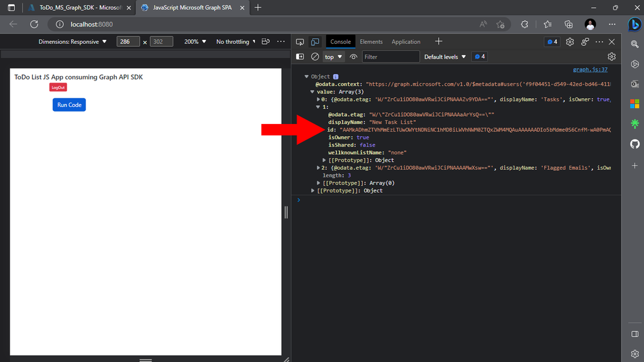Viewport: 644px width, 362px height.
Task: Toggle device emulation in DevTools
Action: point(315,42)
